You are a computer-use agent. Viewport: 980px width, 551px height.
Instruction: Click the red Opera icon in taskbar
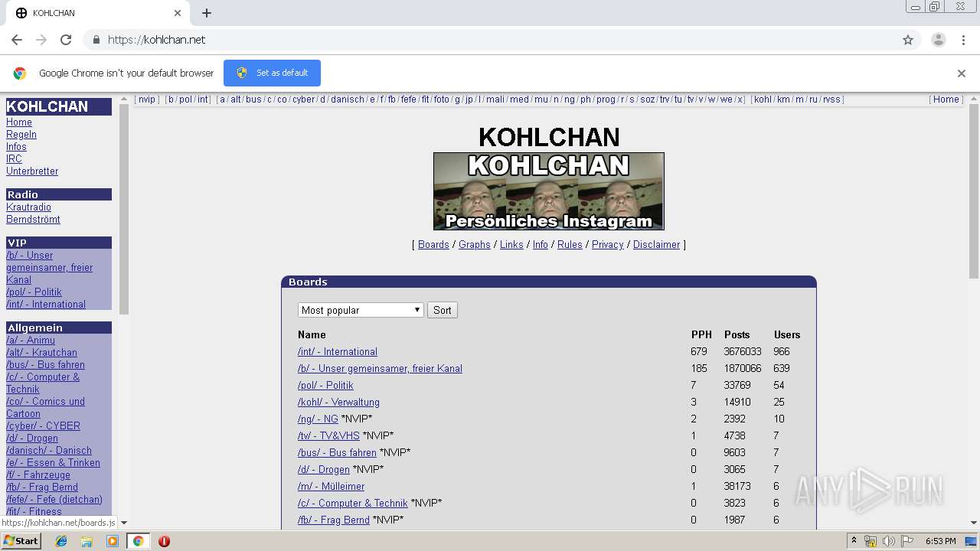pos(164,541)
